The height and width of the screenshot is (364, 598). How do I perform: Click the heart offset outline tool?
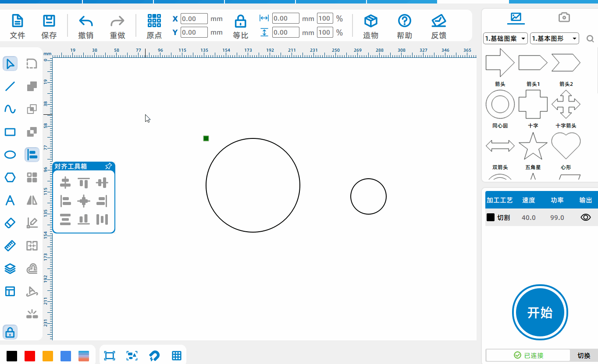pyautogui.click(x=32, y=269)
